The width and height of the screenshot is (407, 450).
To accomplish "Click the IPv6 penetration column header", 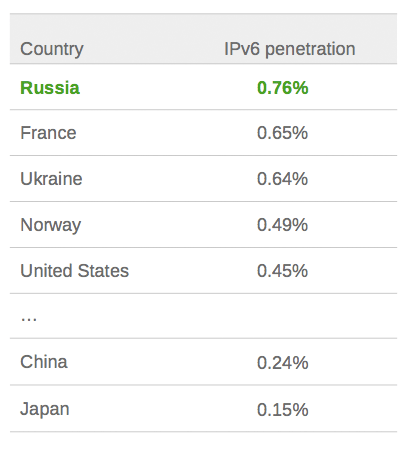I will (290, 49).
